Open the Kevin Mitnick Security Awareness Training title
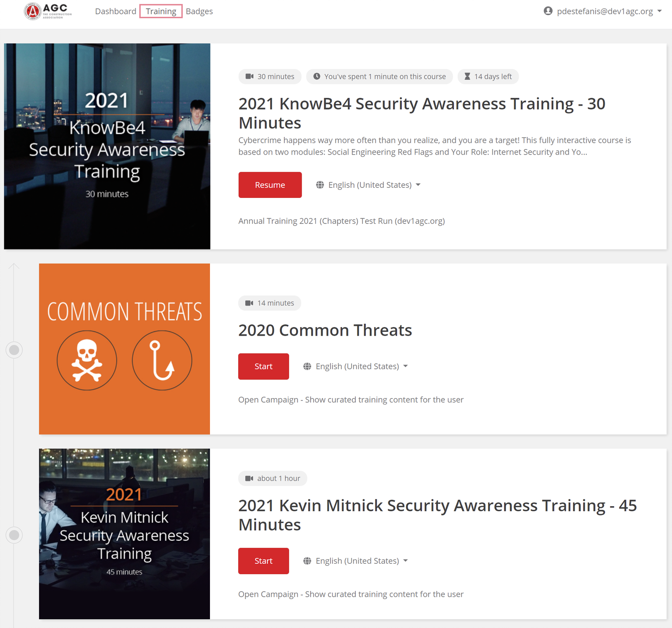This screenshot has width=672, height=628. 438,515
